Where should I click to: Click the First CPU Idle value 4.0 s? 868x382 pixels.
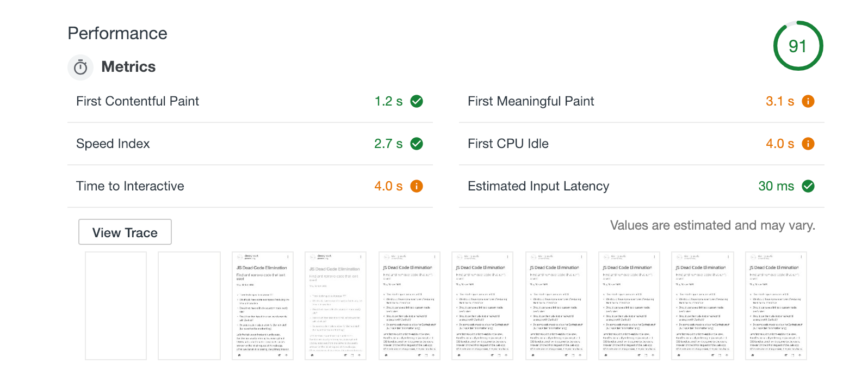click(779, 143)
